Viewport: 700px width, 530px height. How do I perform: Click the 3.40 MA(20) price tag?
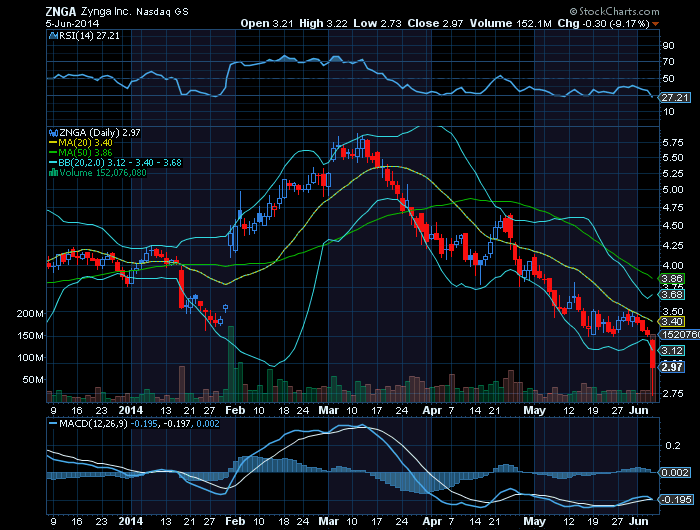[672, 321]
